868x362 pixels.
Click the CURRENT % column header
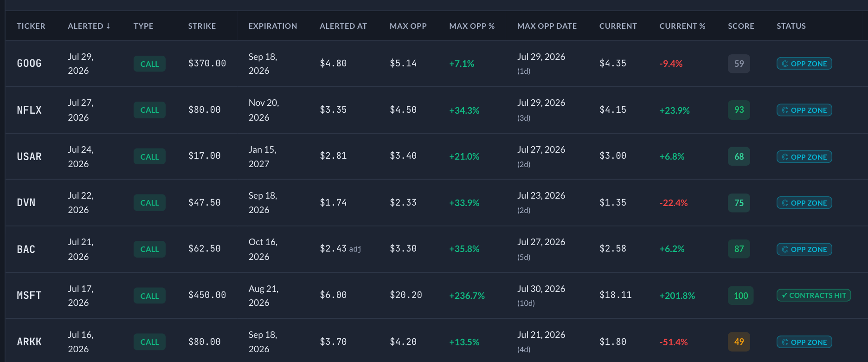click(682, 26)
